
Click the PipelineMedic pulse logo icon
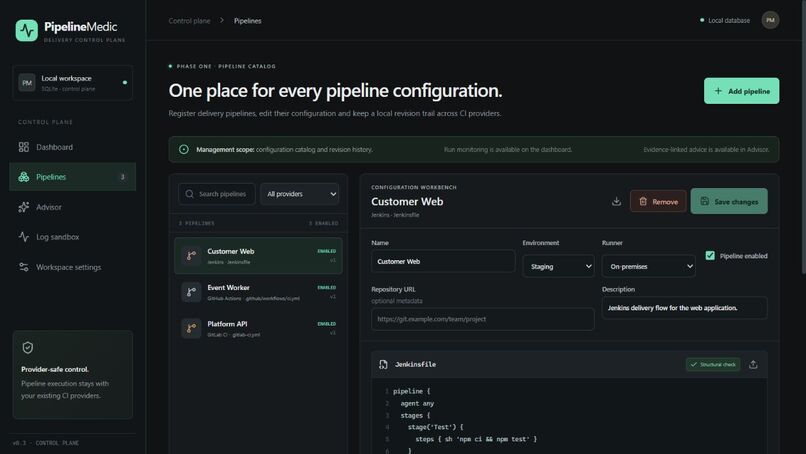[x=27, y=30]
